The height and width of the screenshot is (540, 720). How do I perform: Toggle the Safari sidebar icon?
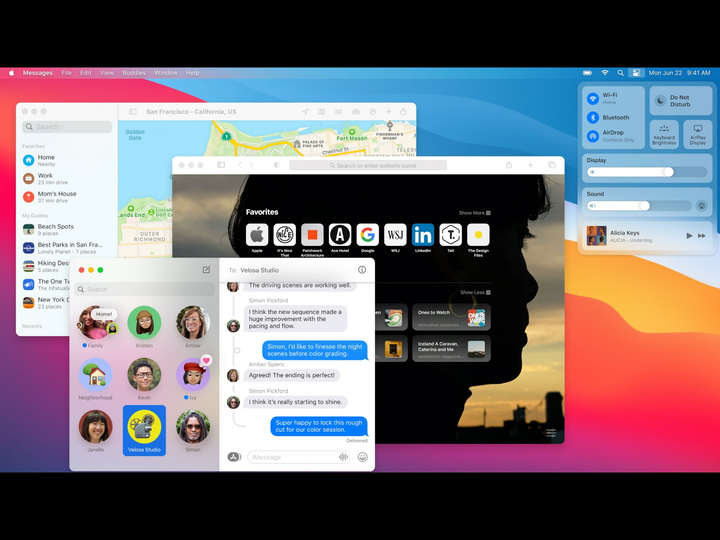(x=221, y=165)
